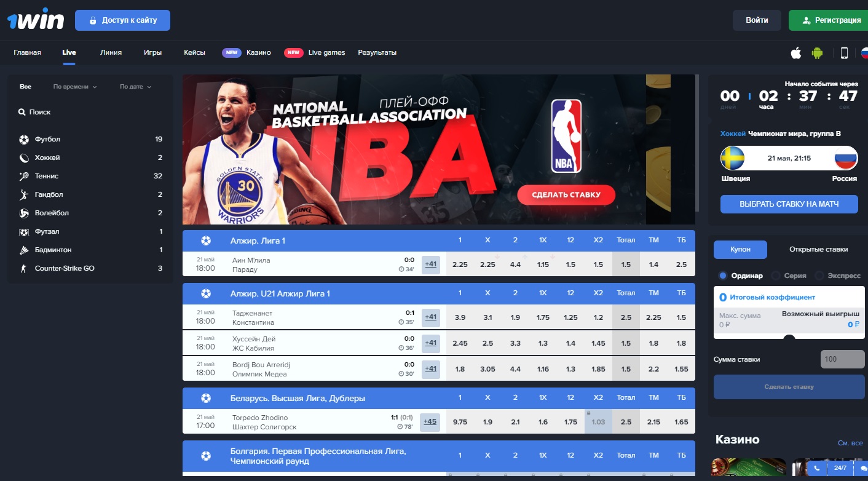Select the Ординар bet type
This screenshot has width=868, height=481.
[x=741, y=276]
